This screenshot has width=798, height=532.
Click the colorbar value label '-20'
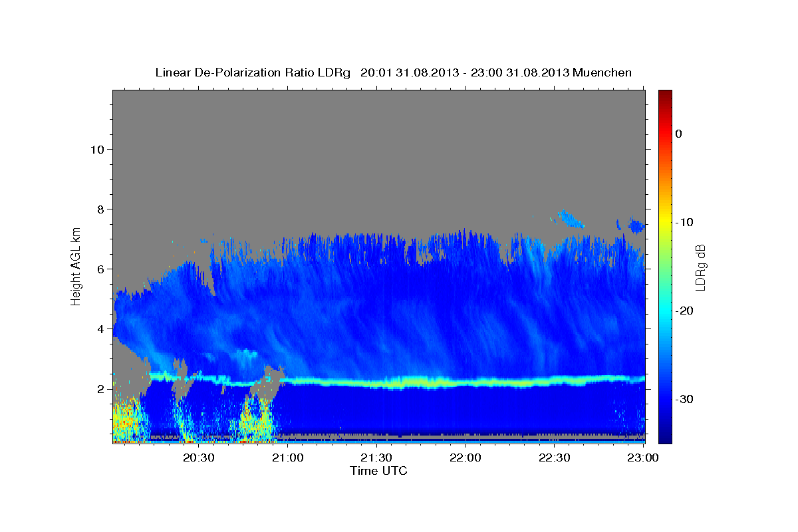pos(685,311)
